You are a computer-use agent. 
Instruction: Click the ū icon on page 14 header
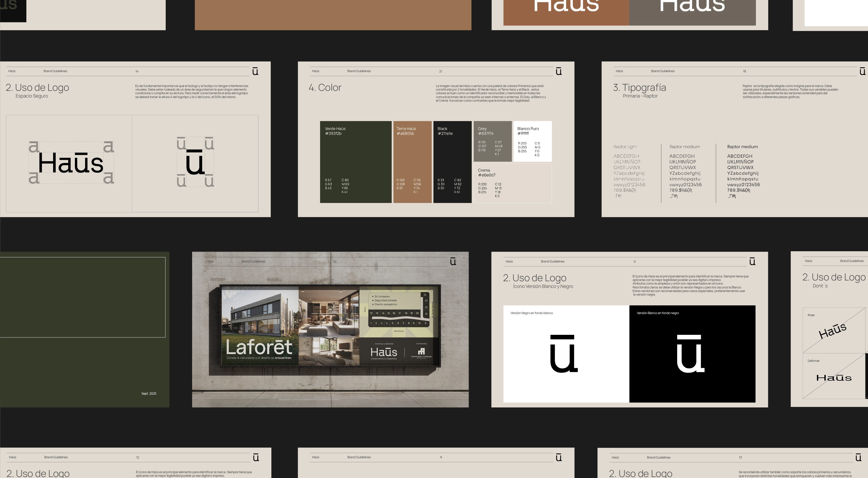tap(255, 71)
